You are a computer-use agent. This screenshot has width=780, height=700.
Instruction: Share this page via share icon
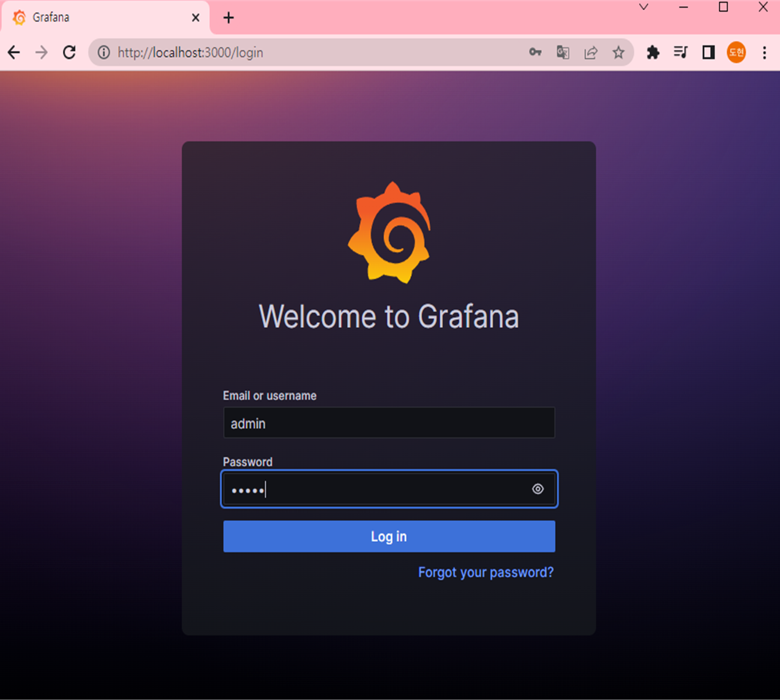pyautogui.click(x=590, y=52)
